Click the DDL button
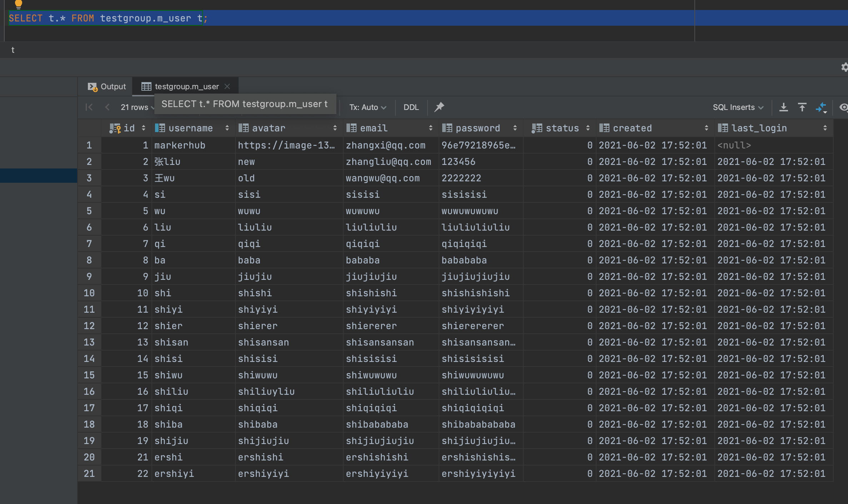 [x=411, y=107]
